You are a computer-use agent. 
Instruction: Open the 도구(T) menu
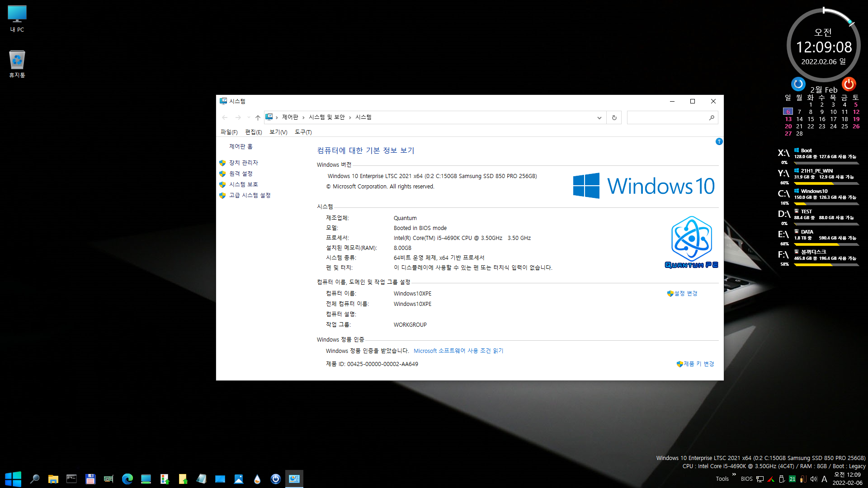(x=303, y=132)
